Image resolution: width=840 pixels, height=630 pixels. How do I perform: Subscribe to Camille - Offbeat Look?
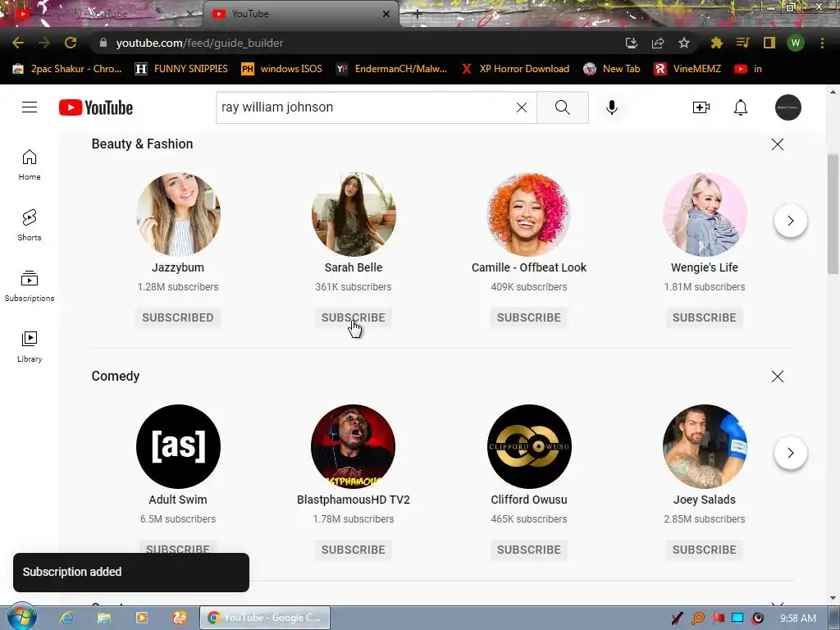pos(529,317)
